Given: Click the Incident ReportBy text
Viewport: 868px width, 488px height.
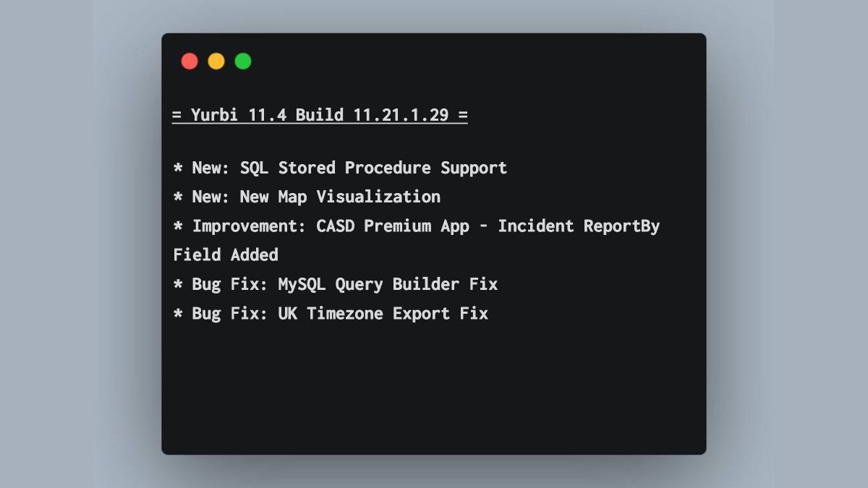Looking at the screenshot, I should [579, 226].
